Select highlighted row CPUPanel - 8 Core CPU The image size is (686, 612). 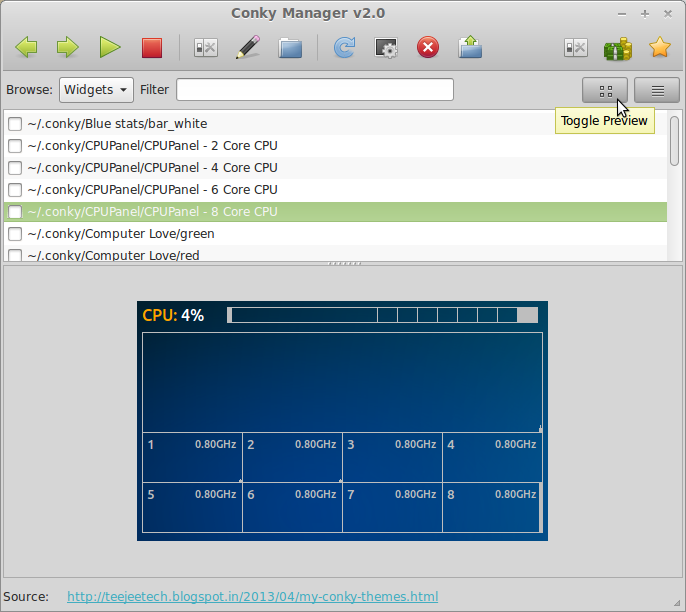tap(335, 212)
